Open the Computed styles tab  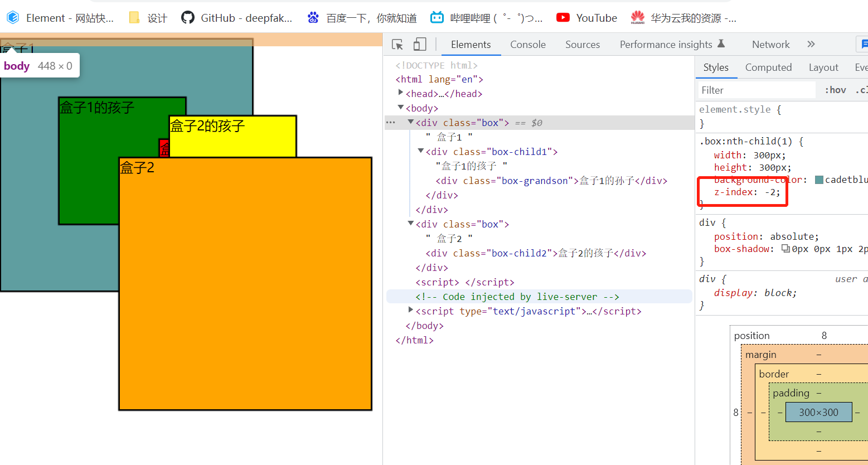point(768,67)
